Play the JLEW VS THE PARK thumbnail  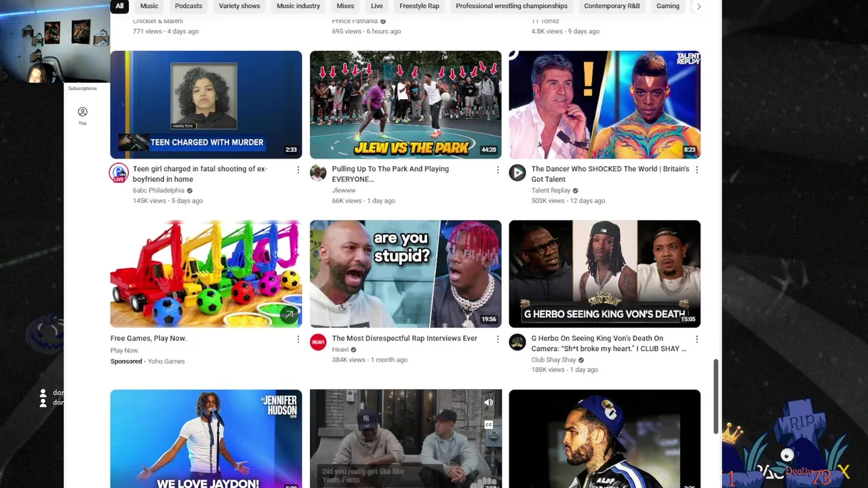[406, 104]
